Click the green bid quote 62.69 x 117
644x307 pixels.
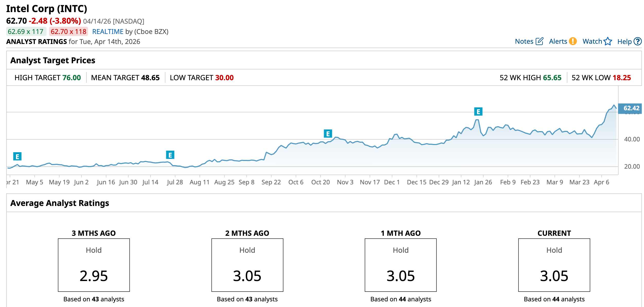pyautogui.click(x=26, y=32)
